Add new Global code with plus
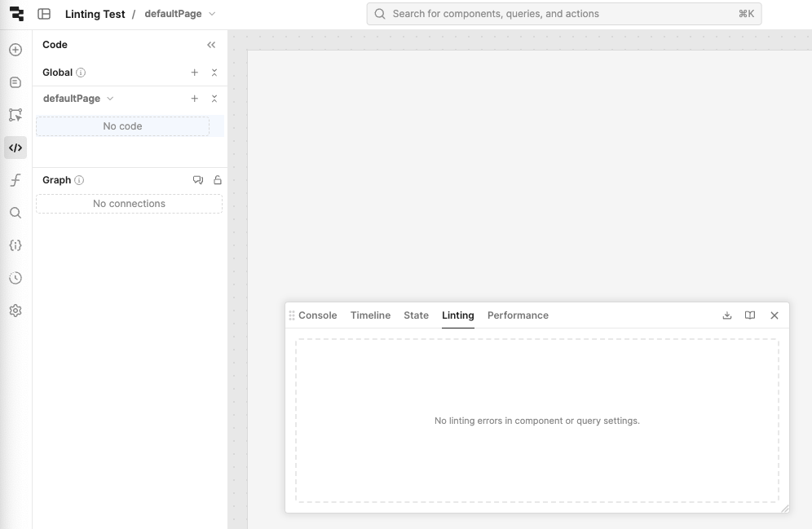 pos(195,73)
